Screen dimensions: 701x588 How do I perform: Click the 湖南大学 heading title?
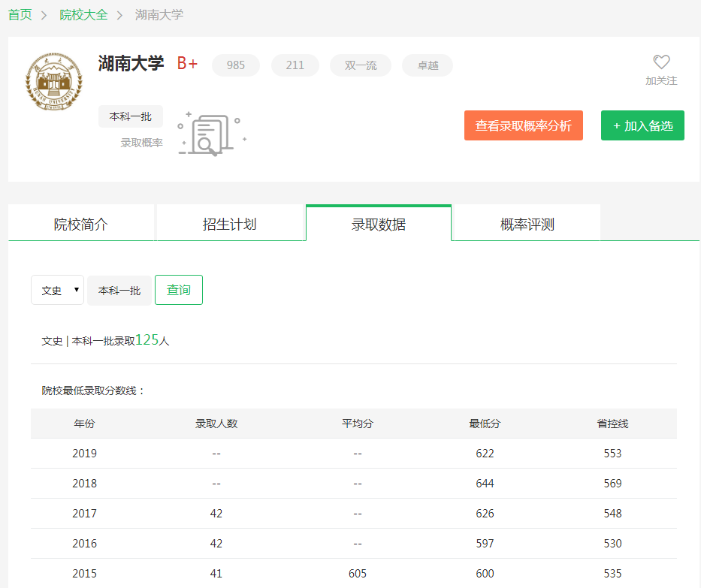(131, 63)
